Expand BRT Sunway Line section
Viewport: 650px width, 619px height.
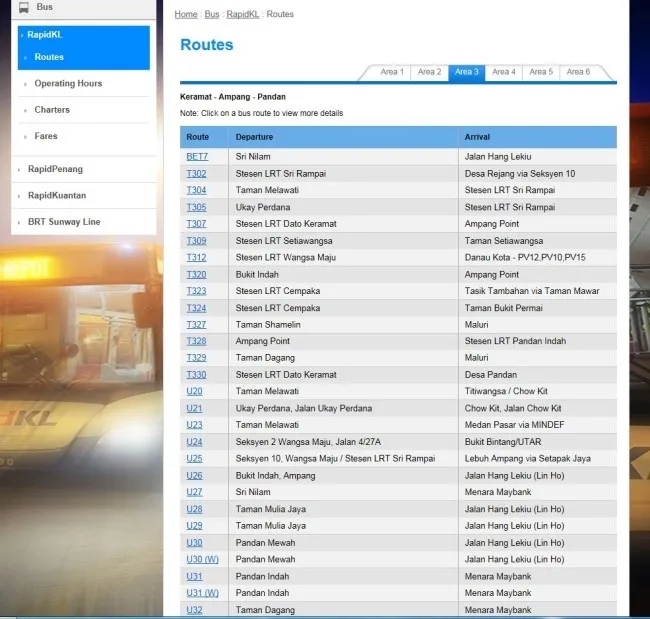64,222
